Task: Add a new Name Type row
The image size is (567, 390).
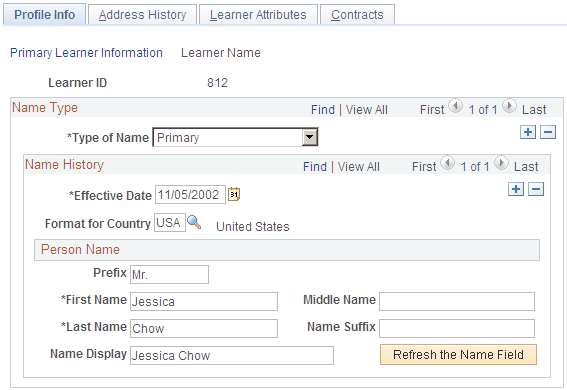Action: tap(528, 132)
